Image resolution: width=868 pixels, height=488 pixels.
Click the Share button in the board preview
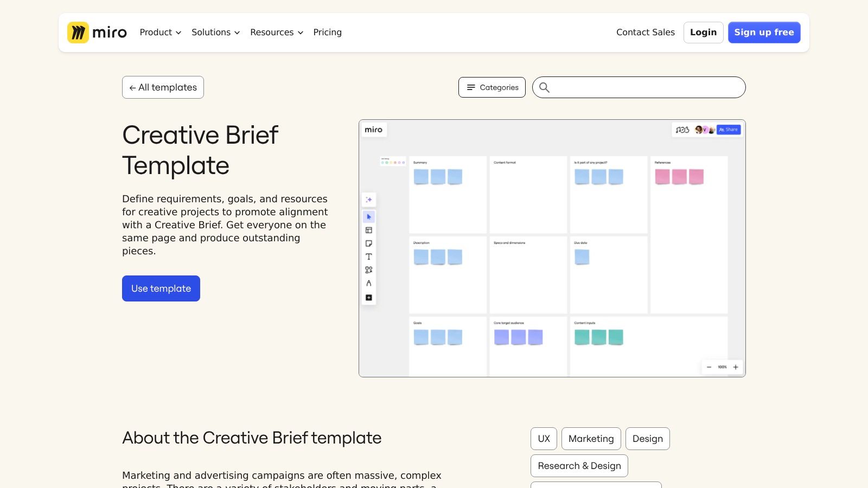point(729,130)
